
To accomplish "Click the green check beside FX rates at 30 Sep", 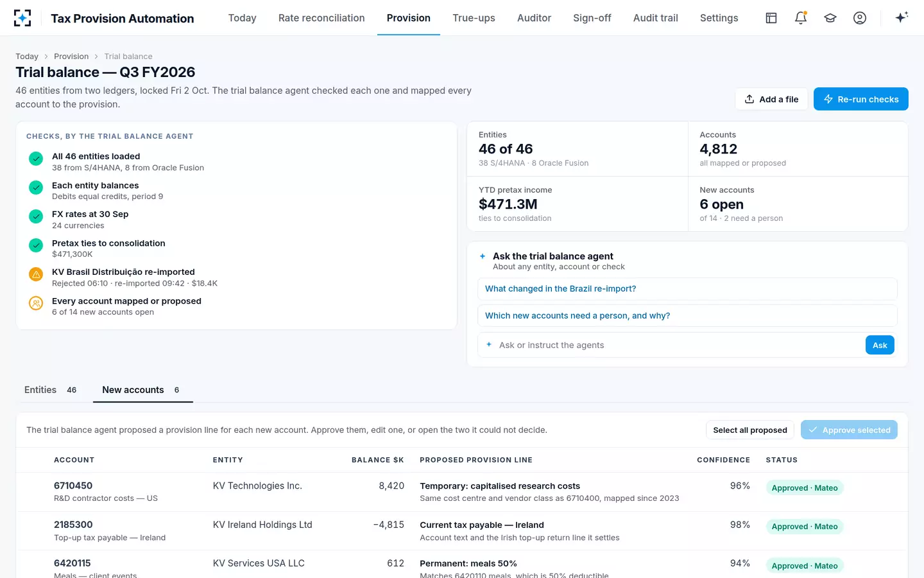I will (x=36, y=216).
